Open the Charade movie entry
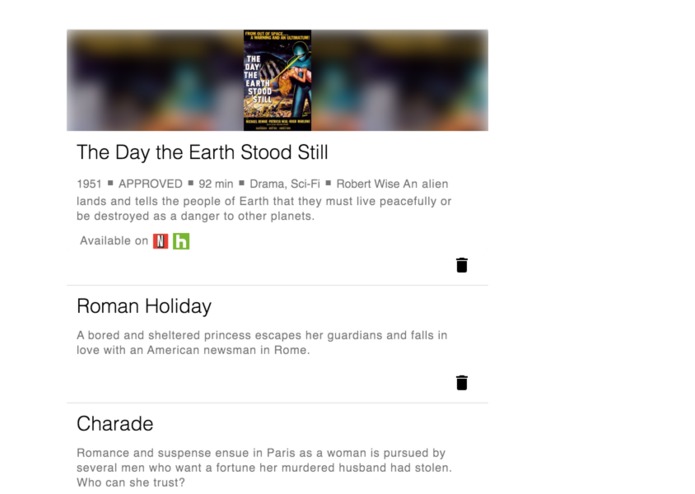Viewport: 695px width, 494px height. point(115,424)
